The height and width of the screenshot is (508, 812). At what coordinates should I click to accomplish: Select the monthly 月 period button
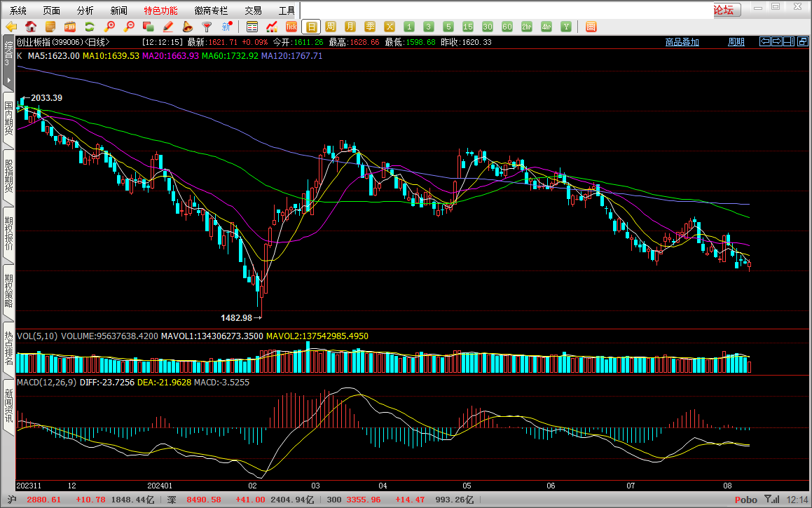coord(350,27)
